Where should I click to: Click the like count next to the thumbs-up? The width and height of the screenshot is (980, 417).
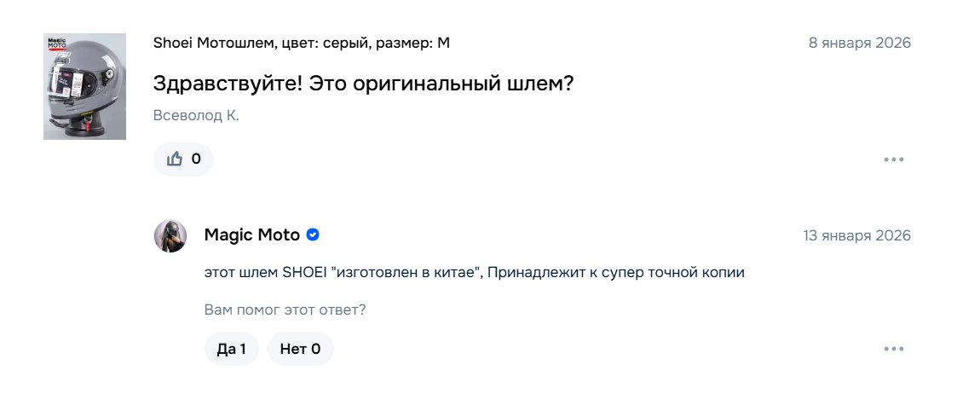tap(197, 159)
